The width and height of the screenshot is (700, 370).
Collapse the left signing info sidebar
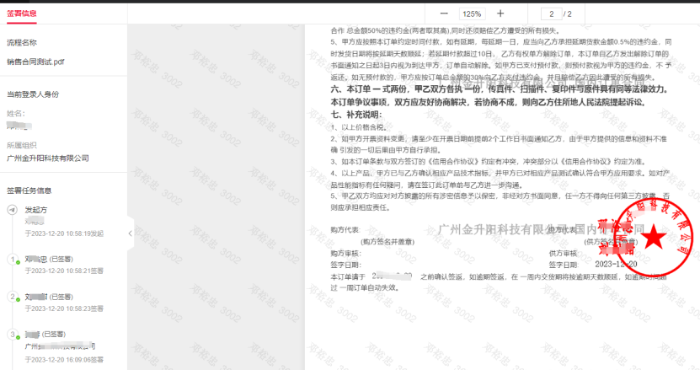pos(130,233)
